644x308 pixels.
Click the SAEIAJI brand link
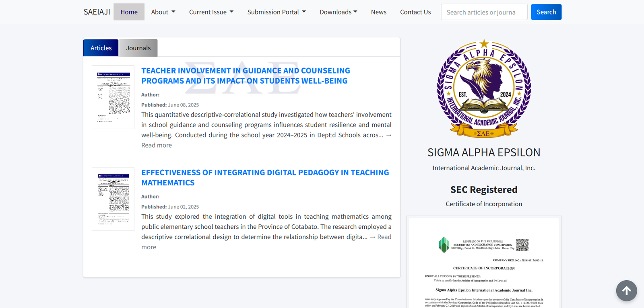(x=97, y=12)
